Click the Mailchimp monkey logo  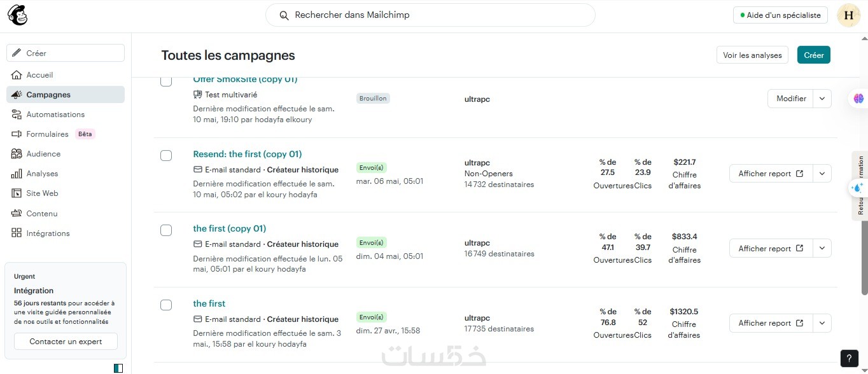click(17, 15)
